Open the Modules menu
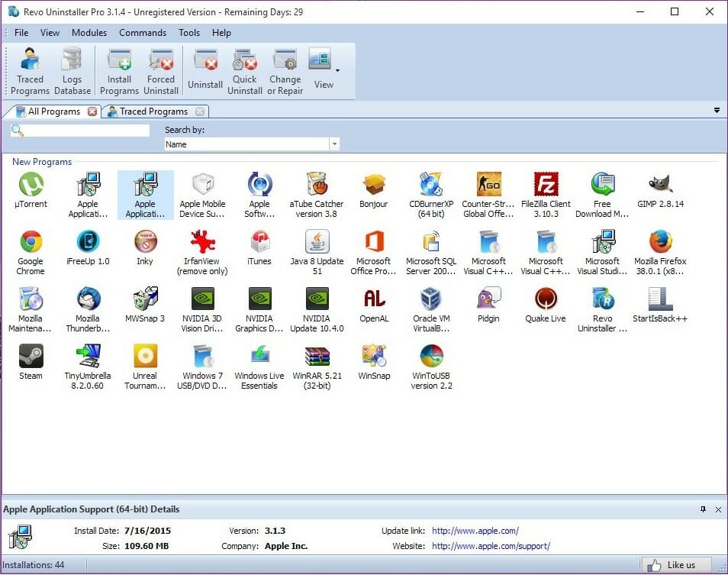 (x=89, y=33)
